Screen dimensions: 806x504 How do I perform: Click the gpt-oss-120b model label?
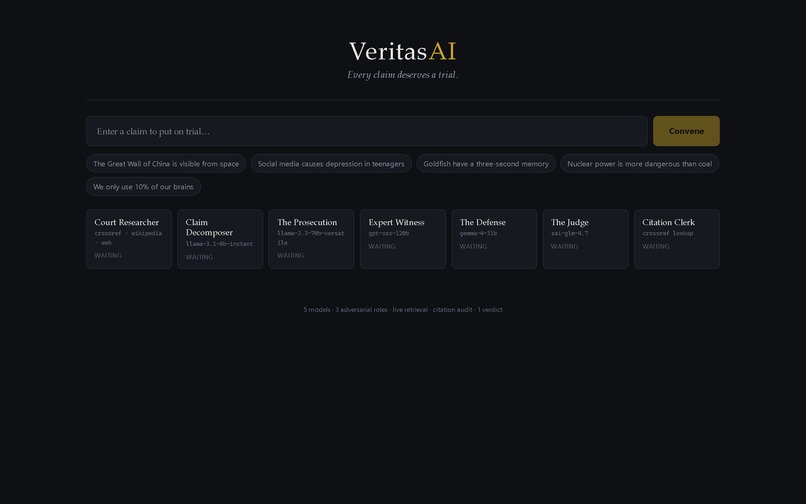point(389,233)
